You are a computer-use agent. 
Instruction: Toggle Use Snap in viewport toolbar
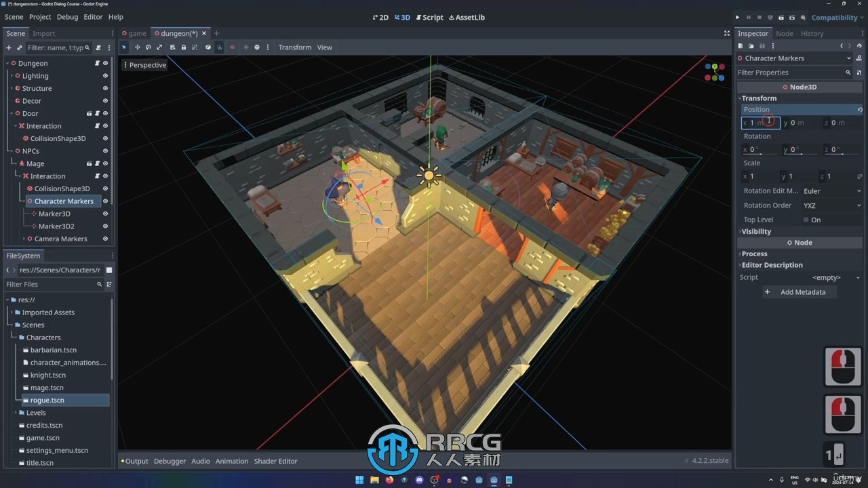(x=219, y=47)
